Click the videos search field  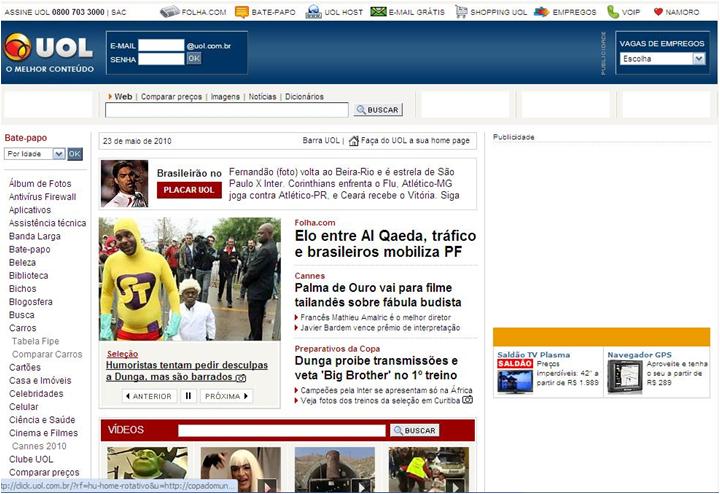click(x=281, y=430)
